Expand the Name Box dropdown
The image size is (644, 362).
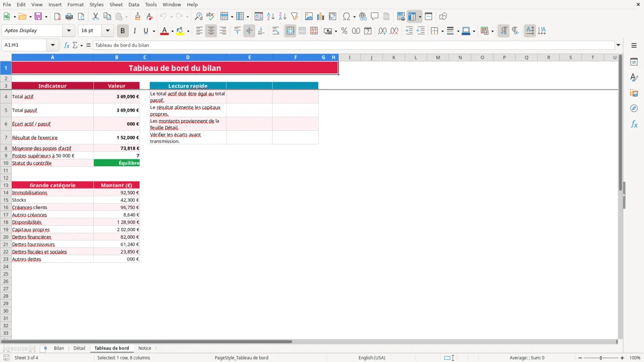[53, 45]
